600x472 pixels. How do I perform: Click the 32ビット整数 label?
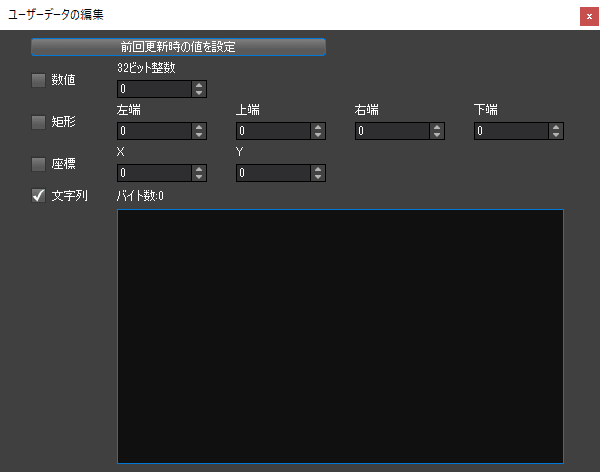[146, 68]
